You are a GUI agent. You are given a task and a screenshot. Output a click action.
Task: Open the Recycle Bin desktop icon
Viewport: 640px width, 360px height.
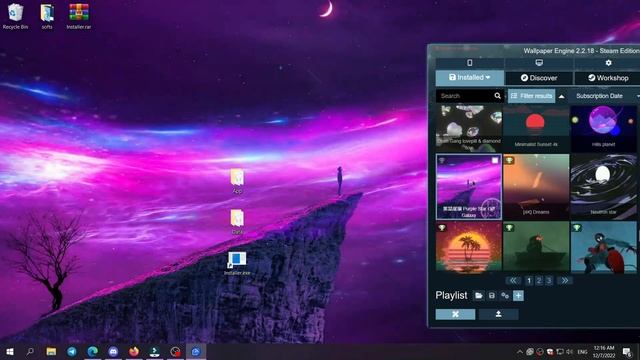(16, 17)
